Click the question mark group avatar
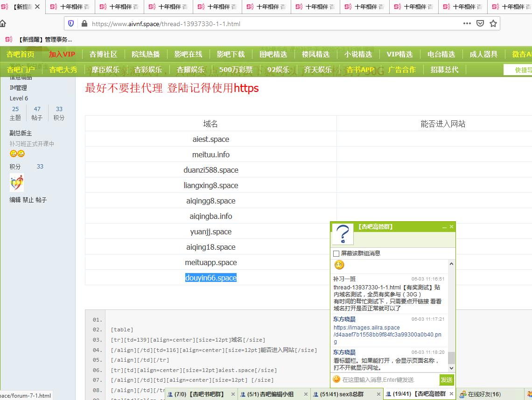Screen dimensions: 532x400 click(343, 234)
